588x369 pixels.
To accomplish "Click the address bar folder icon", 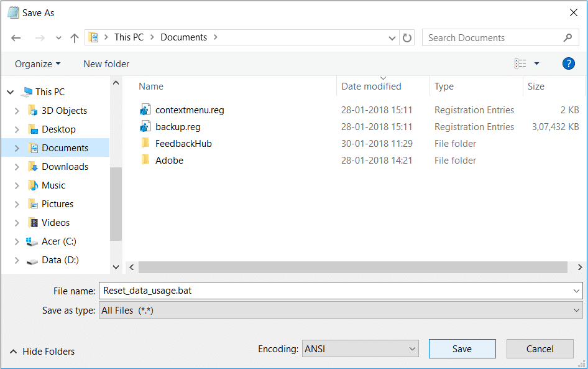I will [94, 37].
